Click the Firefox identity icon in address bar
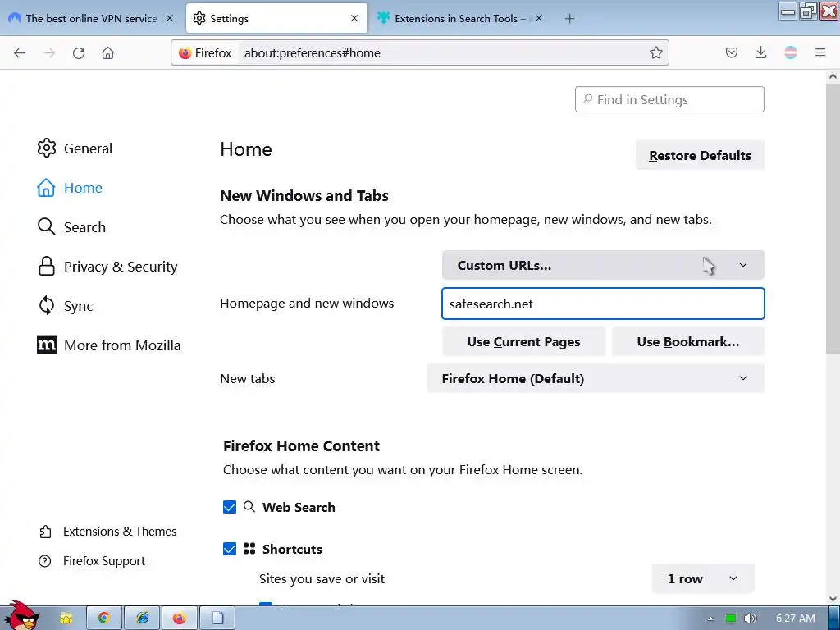 point(185,53)
